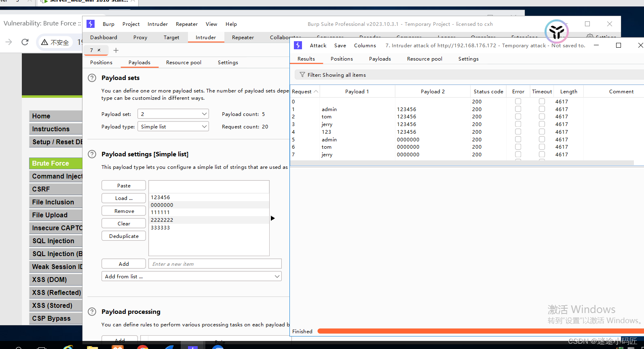Open the Burp menu

108,24
